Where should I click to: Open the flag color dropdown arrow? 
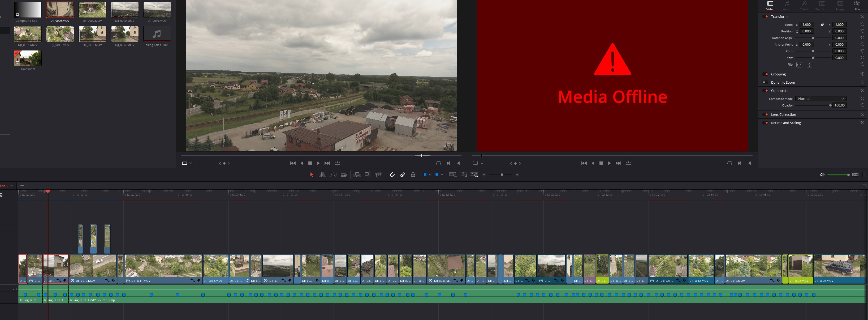tap(430, 175)
